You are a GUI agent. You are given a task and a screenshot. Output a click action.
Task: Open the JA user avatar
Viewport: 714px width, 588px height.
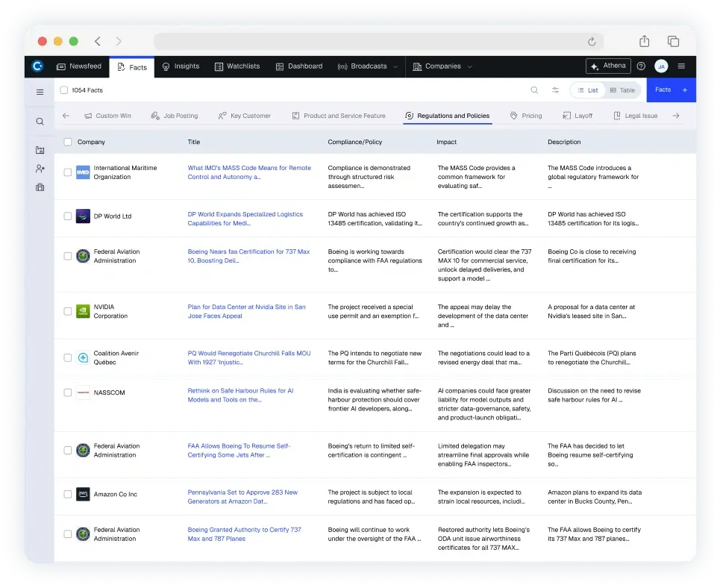661,66
